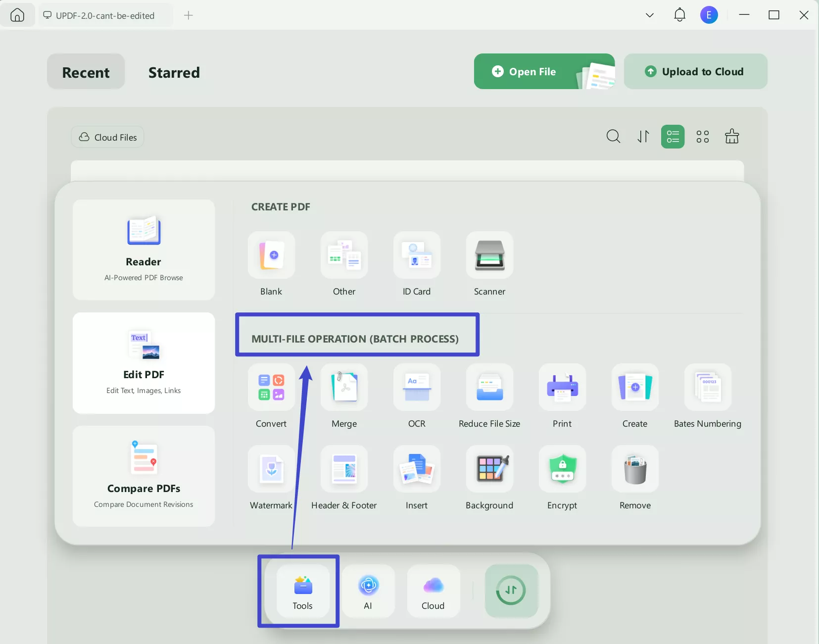Open a new tab with the plus icon
The width and height of the screenshot is (819, 644).
(x=189, y=15)
